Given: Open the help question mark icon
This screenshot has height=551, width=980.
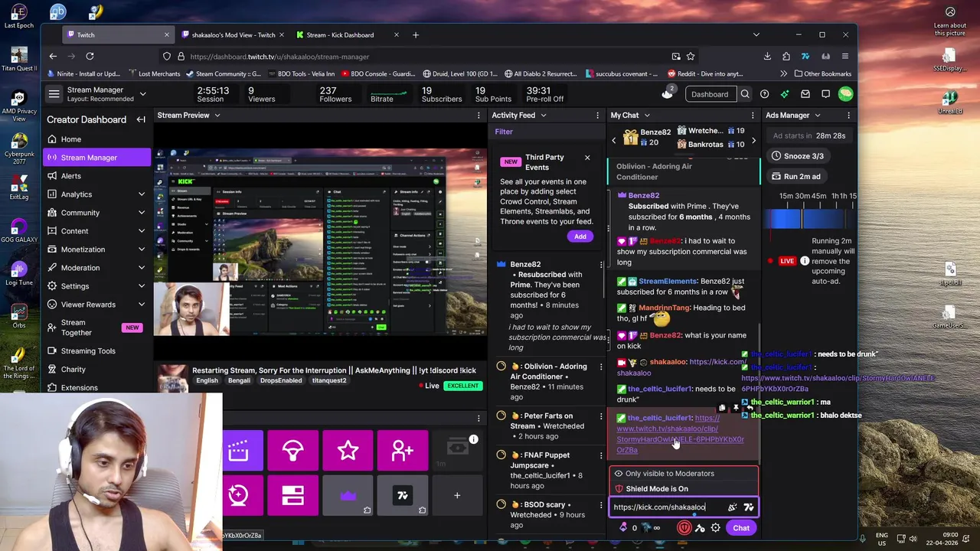Looking at the screenshot, I should click(x=764, y=94).
